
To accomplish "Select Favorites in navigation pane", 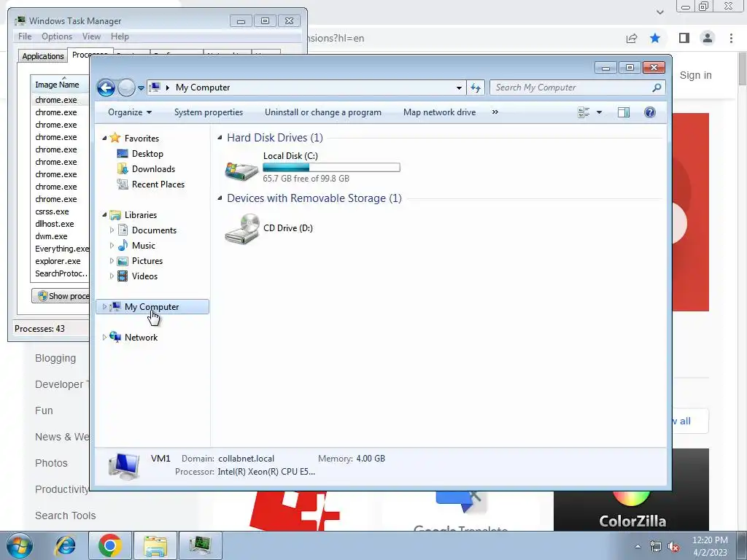I will pos(142,138).
